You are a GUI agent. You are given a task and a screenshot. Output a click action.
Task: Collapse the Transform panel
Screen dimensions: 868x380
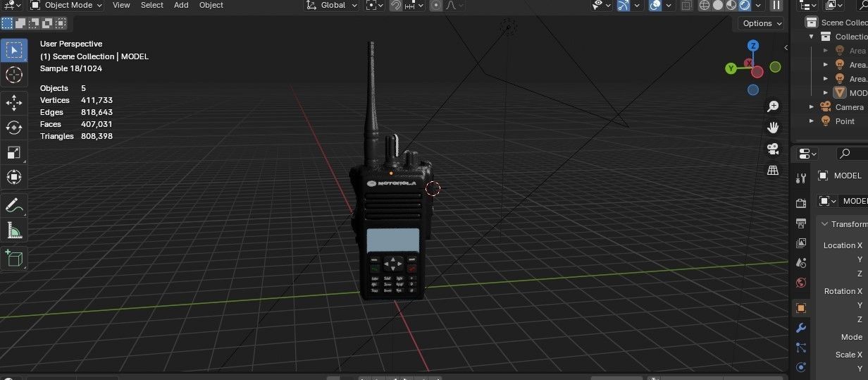[x=825, y=224]
